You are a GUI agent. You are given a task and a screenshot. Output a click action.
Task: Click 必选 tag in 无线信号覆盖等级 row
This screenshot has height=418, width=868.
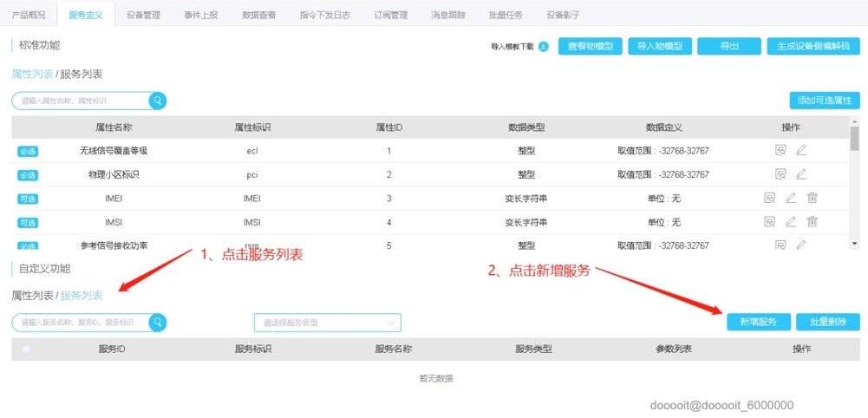click(x=27, y=151)
